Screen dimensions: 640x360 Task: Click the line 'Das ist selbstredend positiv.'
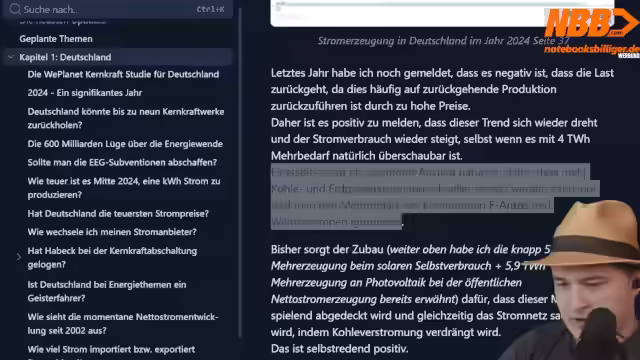(339, 349)
